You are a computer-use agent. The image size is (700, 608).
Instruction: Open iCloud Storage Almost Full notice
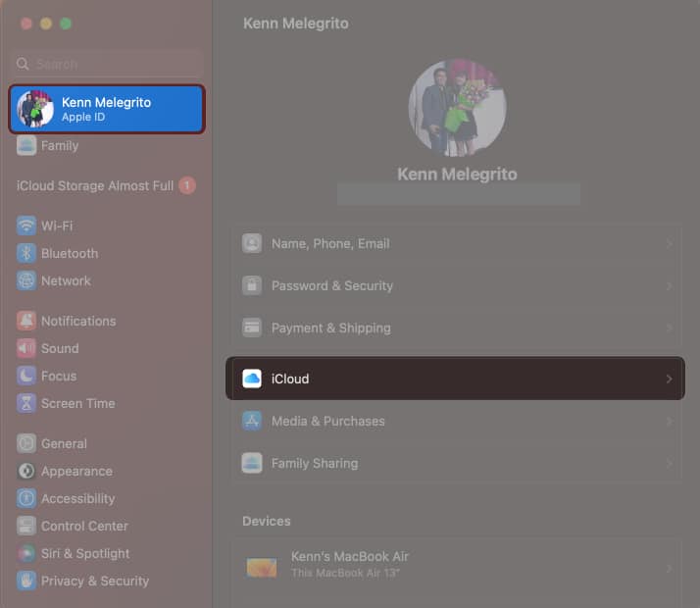[x=106, y=185]
